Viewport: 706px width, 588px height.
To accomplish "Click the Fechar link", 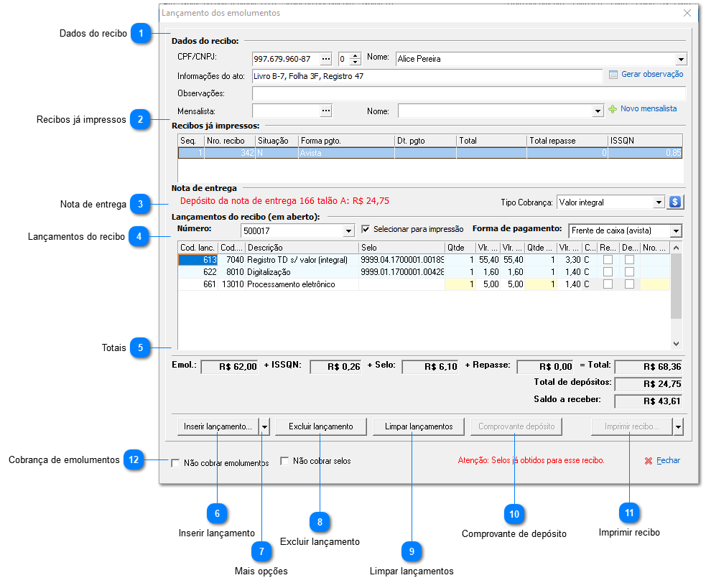I will pos(668,461).
